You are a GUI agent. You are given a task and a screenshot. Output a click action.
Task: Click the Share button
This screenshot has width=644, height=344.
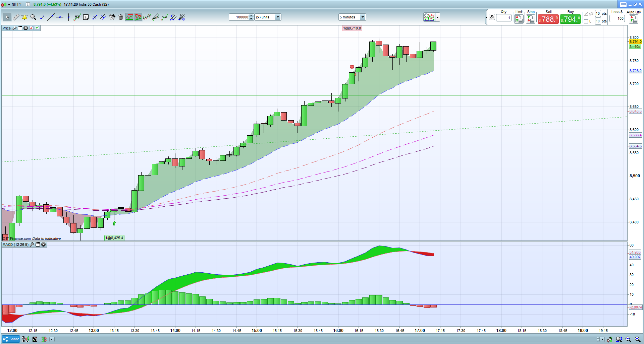(x=11, y=339)
